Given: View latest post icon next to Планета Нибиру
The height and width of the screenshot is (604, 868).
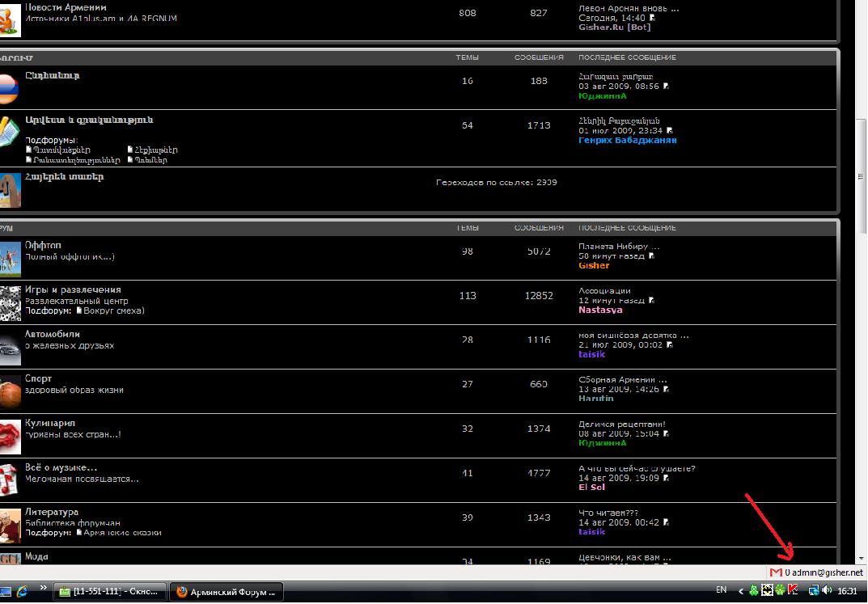Looking at the screenshot, I should (652, 256).
